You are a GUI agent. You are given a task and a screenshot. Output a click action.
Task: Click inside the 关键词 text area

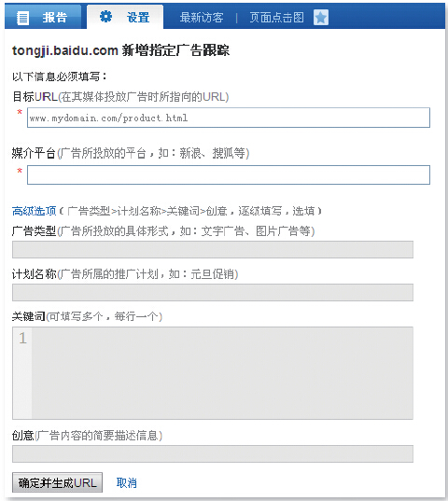click(x=222, y=373)
